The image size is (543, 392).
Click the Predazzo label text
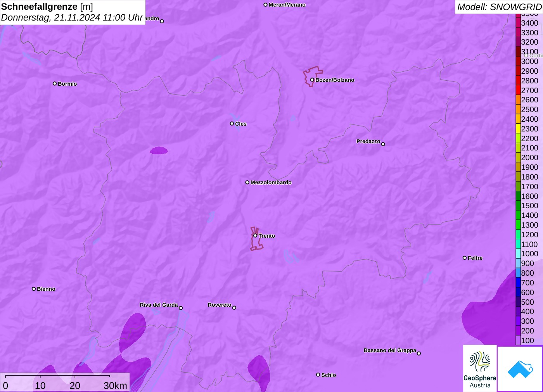[x=368, y=141]
